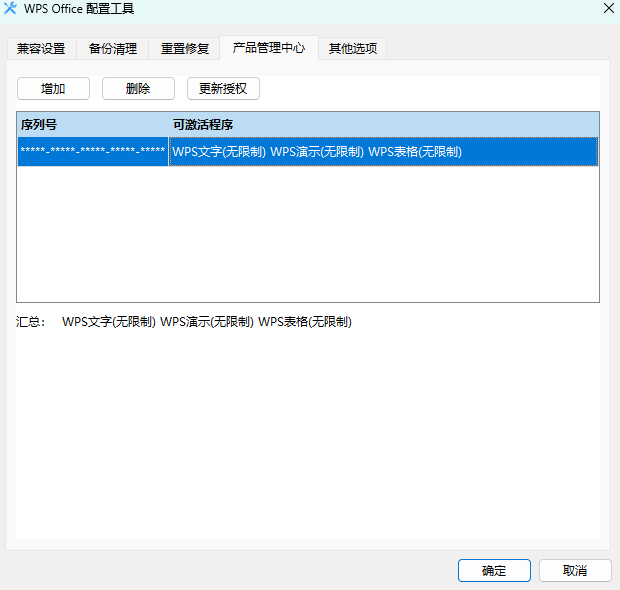Close the WPS Office 配置工具 window
The height and width of the screenshot is (590, 620).
click(609, 8)
